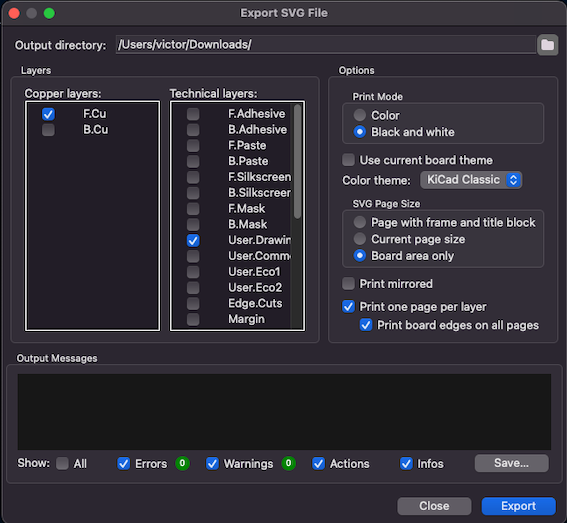
Task: Click the Technical layers list scrollbar
Action: (x=297, y=162)
